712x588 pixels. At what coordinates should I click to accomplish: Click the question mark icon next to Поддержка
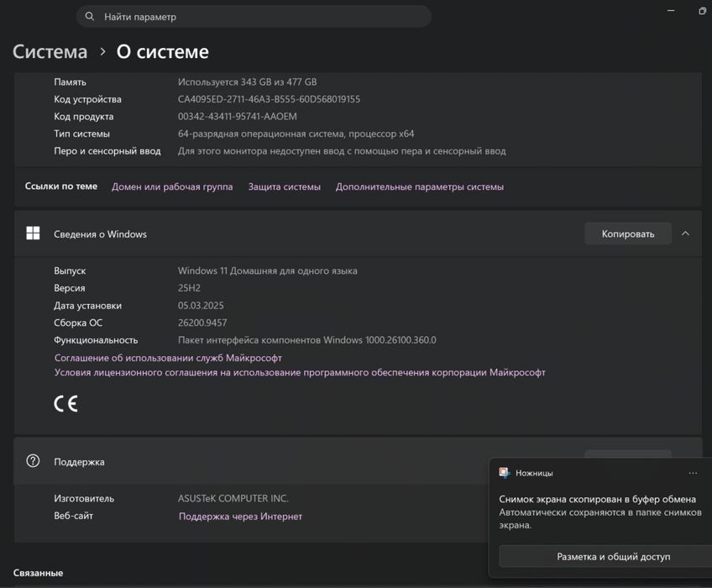point(33,461)
